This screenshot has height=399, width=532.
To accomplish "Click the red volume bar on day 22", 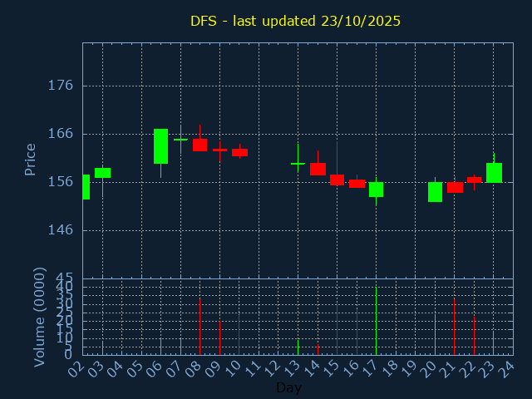I will 474,335.
